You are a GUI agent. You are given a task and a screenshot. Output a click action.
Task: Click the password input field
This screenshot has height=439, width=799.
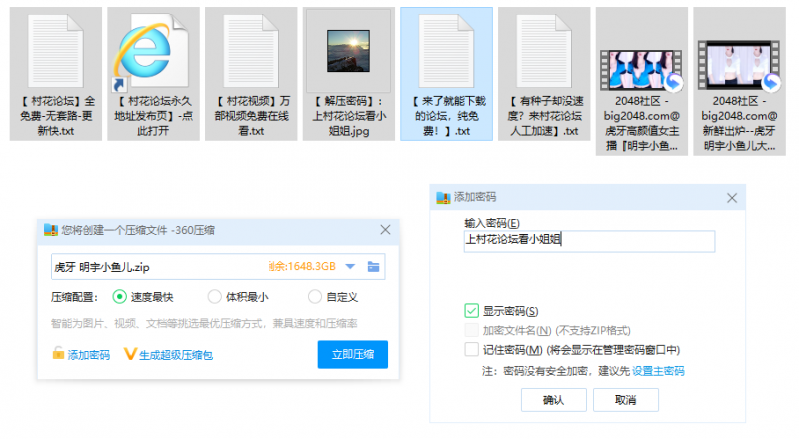[x=588, y=241]
